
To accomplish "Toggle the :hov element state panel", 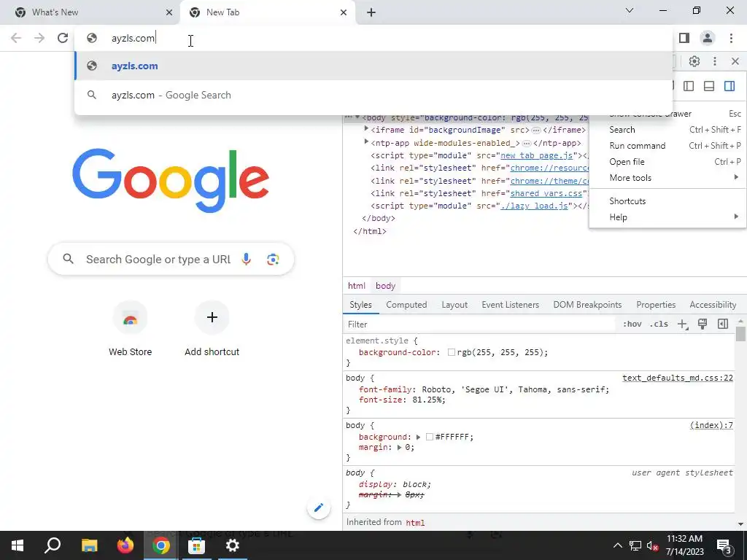I will point(632,324).
